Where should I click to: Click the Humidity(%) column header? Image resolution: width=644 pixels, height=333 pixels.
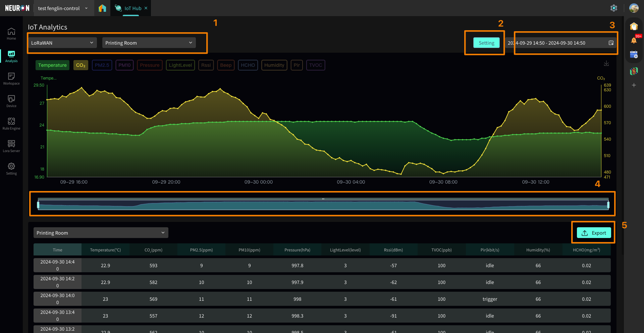point(538,250)
